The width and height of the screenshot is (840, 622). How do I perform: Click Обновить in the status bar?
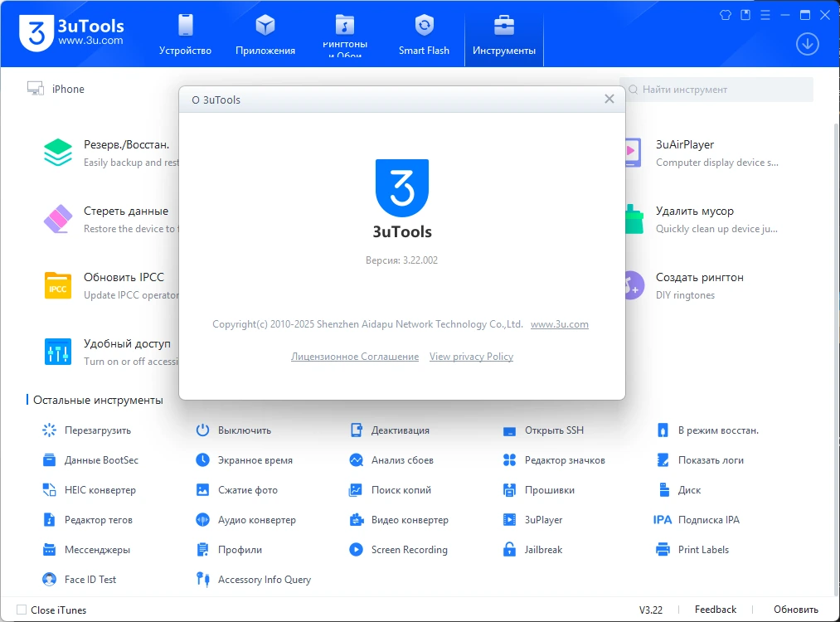click(795, 610)
